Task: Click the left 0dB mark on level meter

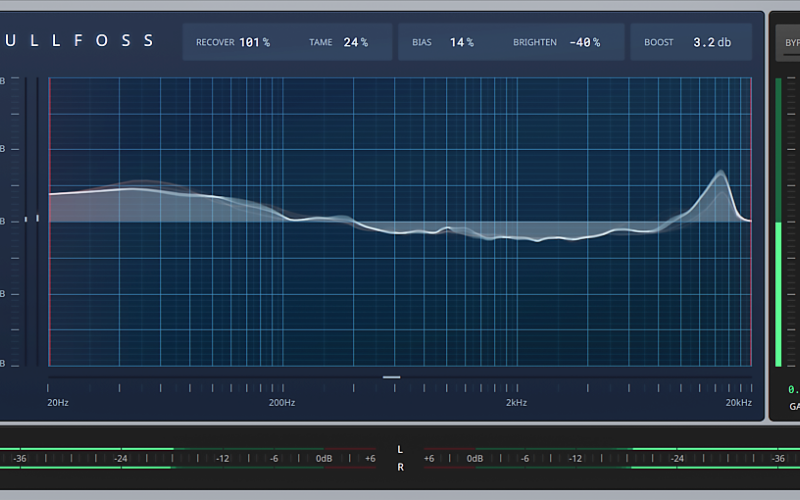Action: pos(324,459)
